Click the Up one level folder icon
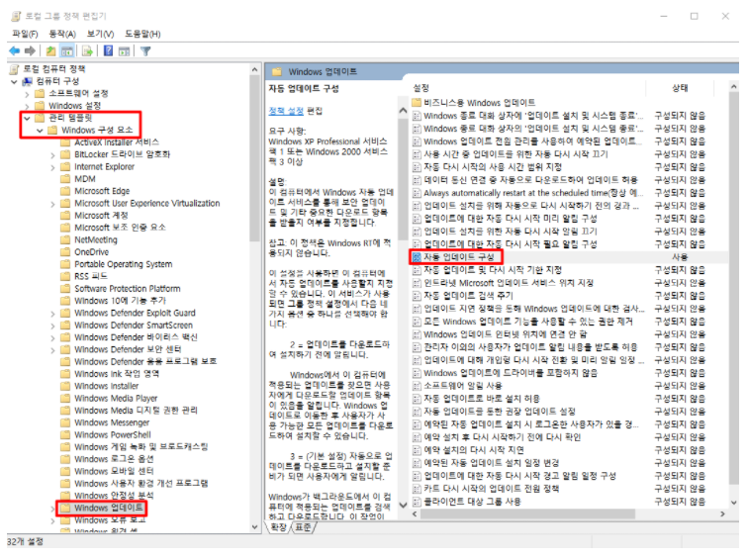Viewport: 747px width, 560px height. click(50, 50)
